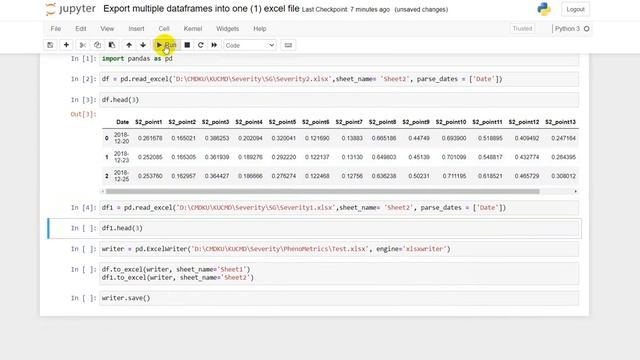Run the selected cell

pyautogui.click(x=166, y=45)
